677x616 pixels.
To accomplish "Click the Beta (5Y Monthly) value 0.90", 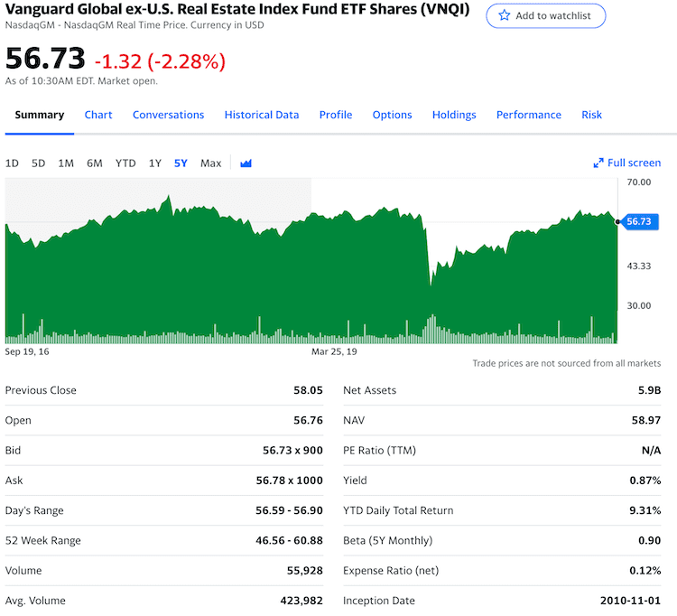I will 649,540.
